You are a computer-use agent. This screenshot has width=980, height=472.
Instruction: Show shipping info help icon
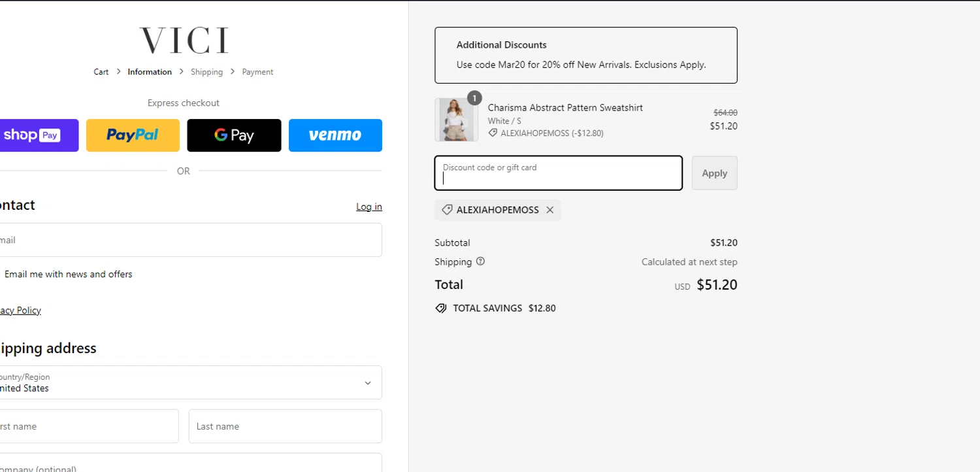click(481, 261)
